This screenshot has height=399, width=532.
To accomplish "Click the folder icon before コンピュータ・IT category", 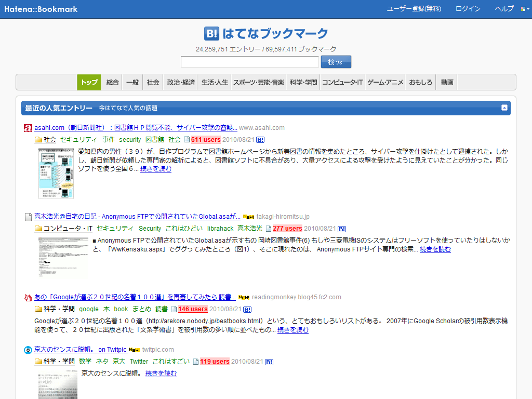I will [x=38, y=229].
